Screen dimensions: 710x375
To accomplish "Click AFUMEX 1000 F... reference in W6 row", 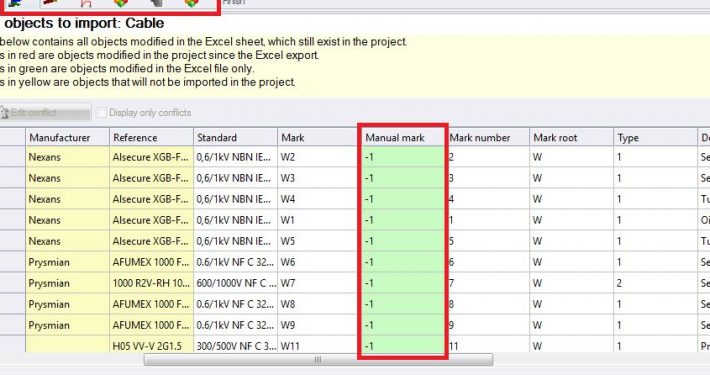I will click(x=151, y=262).
